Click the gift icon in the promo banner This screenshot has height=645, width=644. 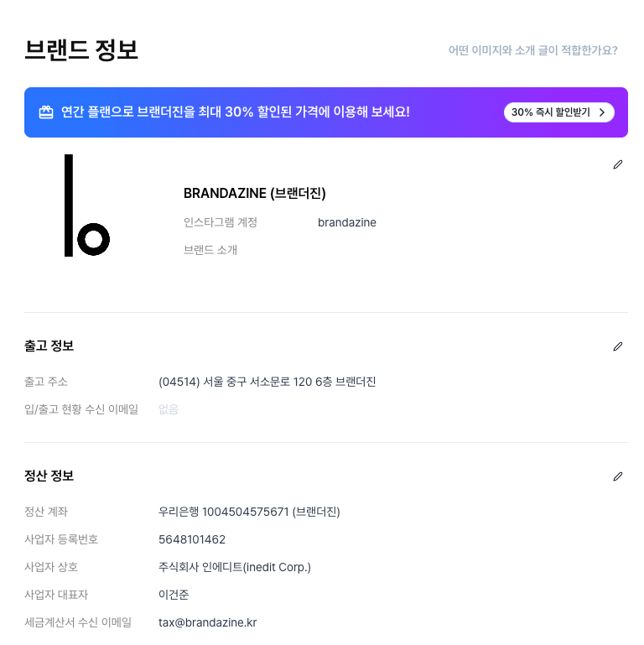[x=46, y=112]
